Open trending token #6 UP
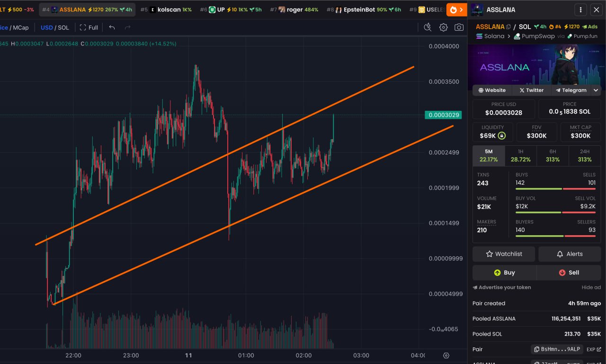The width and height of the screenshot is (606, 364). 230,9
